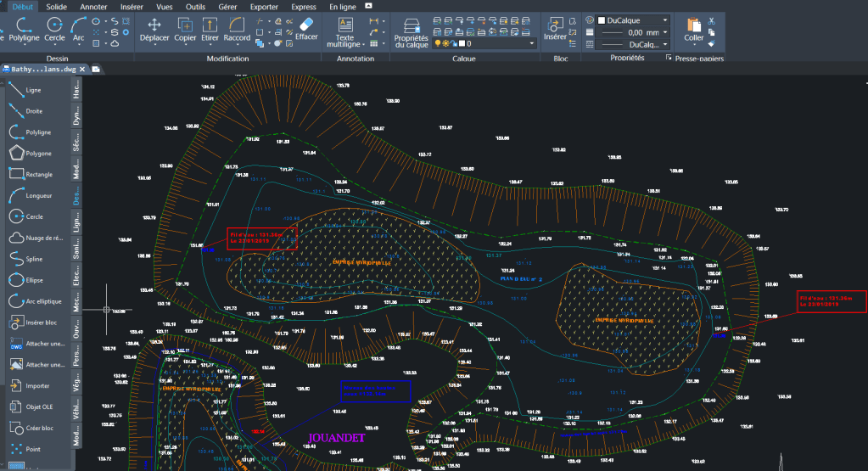Close the Bathy...lans.dwg document tab
Viewport: 868px width, 471px height.
coord(82,69)
